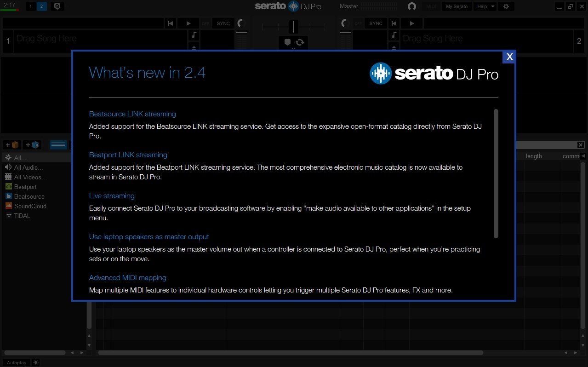Play deck 2
Image resolution: width=588 pixels, height=367 pixels.
[412, 23]
